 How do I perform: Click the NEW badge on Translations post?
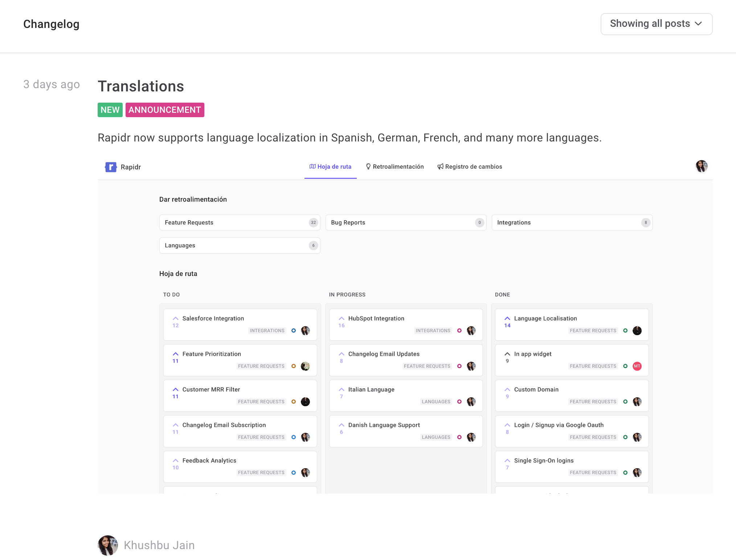coord(110,110)
